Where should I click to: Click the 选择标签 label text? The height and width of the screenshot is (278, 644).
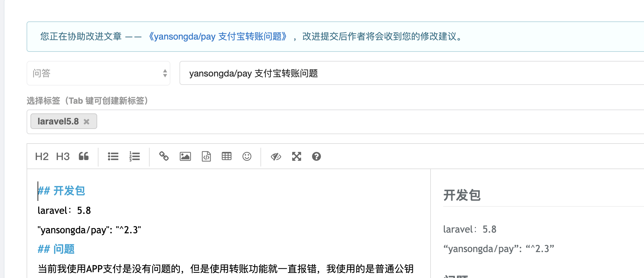87,101
